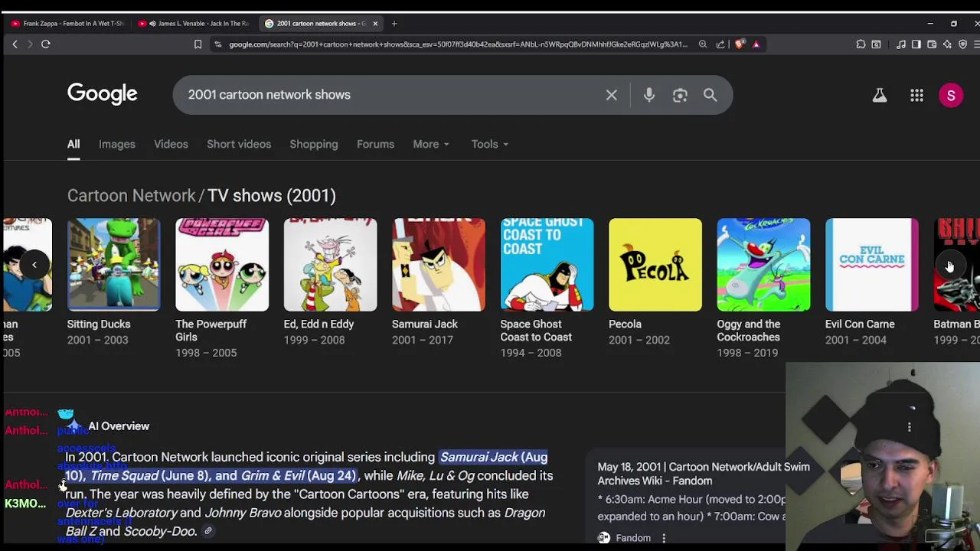Image resolution: width=980 pixels, height=551 pixels.
Task: Open the zoom magnifier icon in the address bar
Action: point(703,44)
